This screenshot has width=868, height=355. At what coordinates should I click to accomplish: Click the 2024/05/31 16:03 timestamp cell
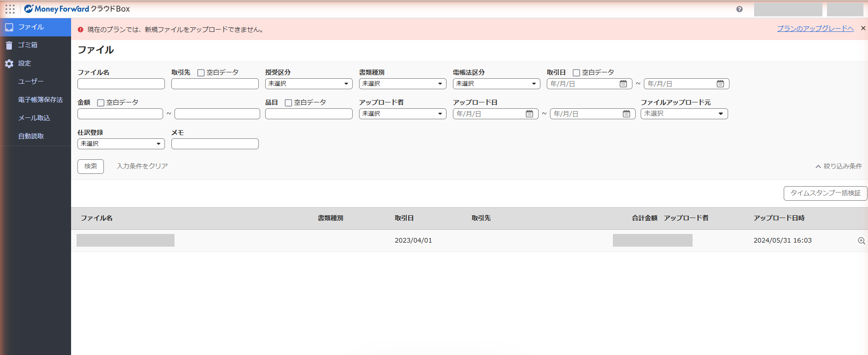click(x=783, y=241)
